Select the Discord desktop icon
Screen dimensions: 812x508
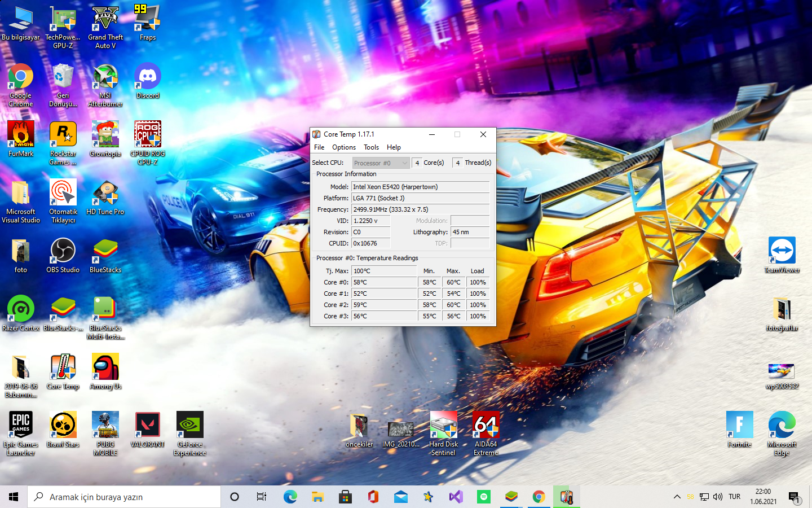148,81
